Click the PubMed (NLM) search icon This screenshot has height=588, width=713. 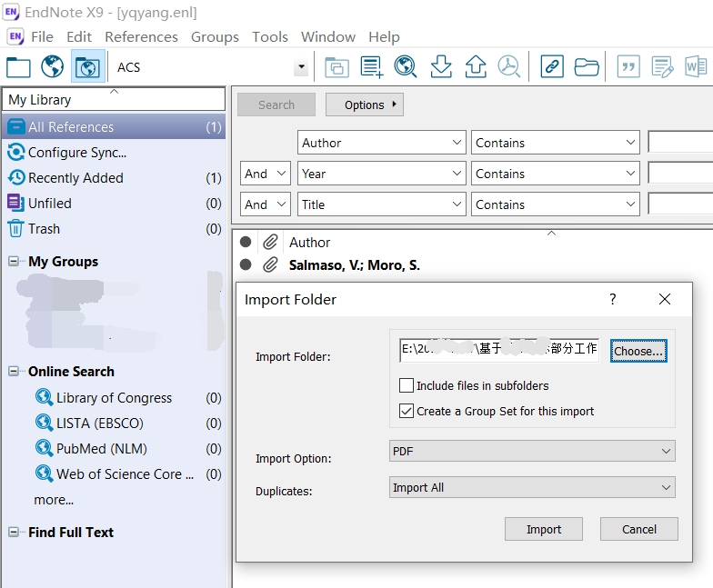click(44, 448)
